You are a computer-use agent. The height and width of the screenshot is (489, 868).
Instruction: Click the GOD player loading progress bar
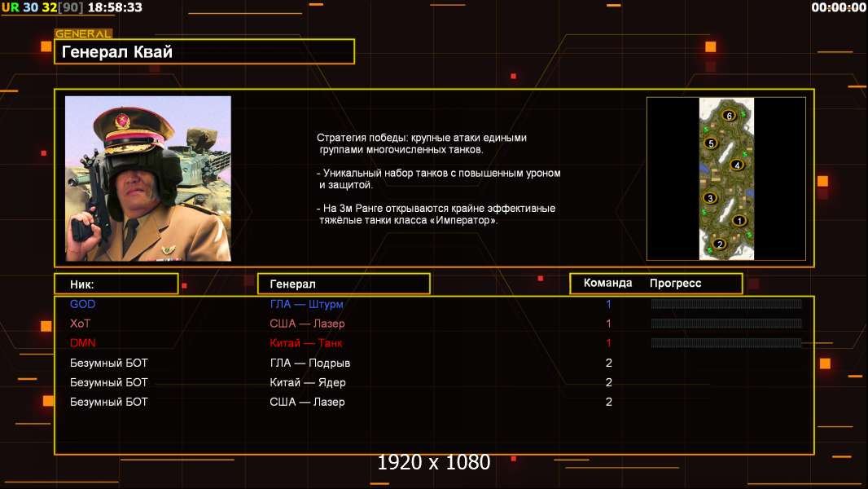tap(726, 303)
